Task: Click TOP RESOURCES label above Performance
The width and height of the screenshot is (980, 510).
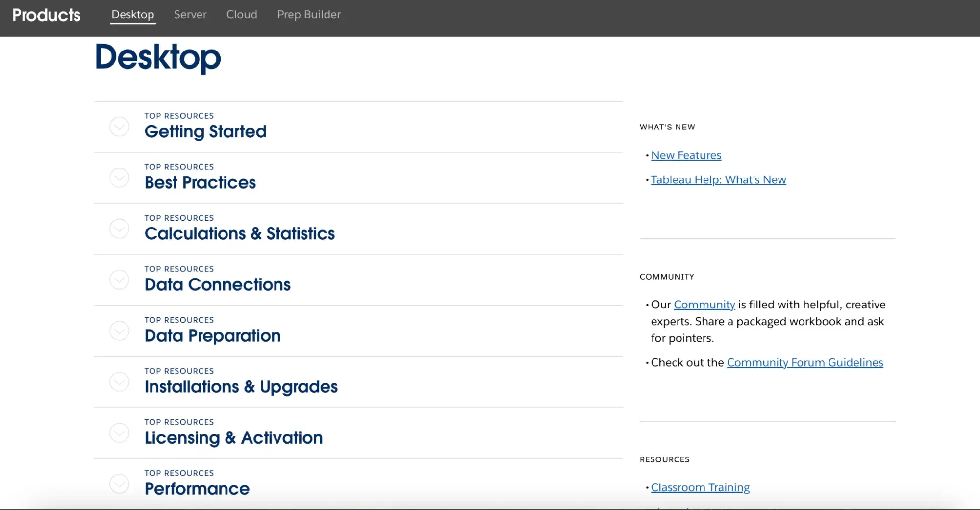Action: pyautogui.click(x=179, y=473)
